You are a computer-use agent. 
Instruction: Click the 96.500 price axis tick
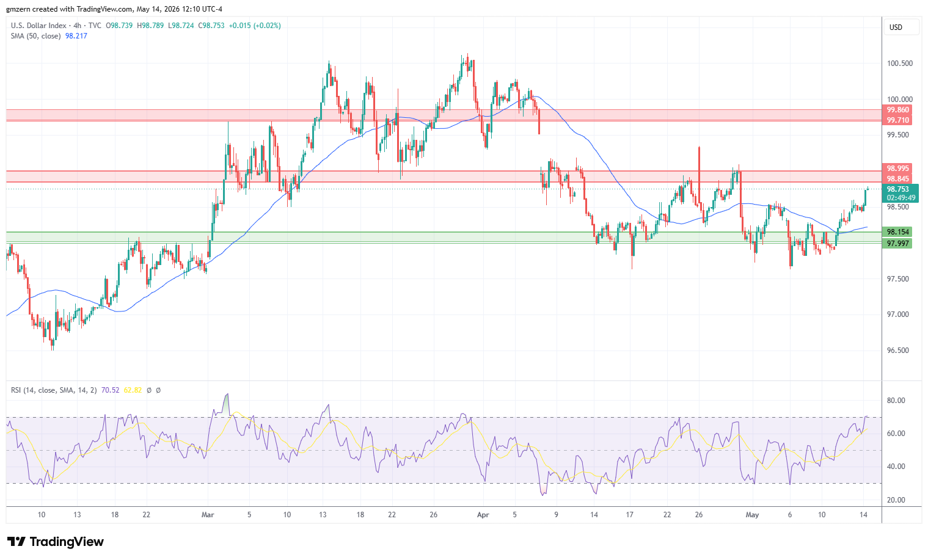898,351
